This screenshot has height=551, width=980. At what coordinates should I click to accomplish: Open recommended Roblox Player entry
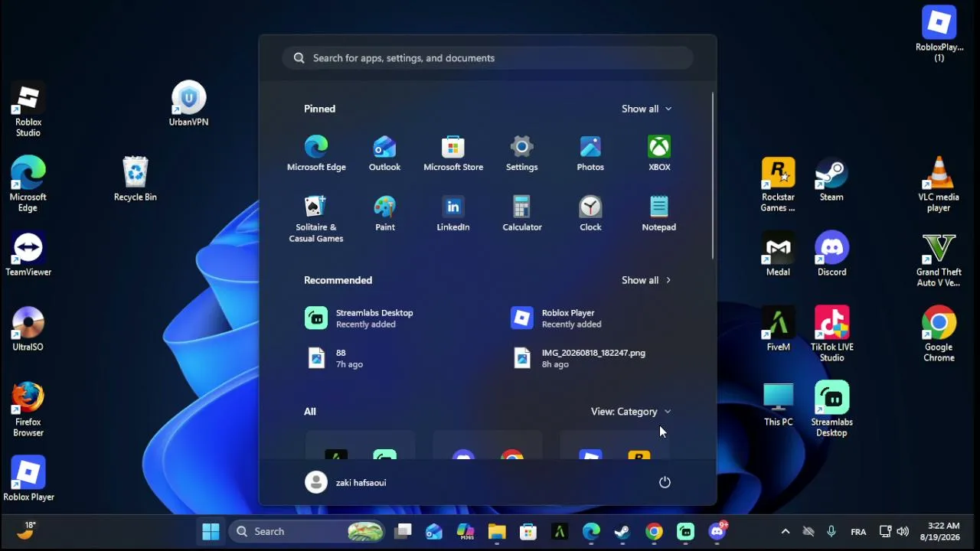556,318
